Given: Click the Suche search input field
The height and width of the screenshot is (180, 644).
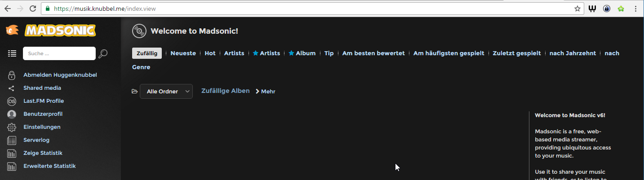Looking at the screenshot, I should point(59,53).
